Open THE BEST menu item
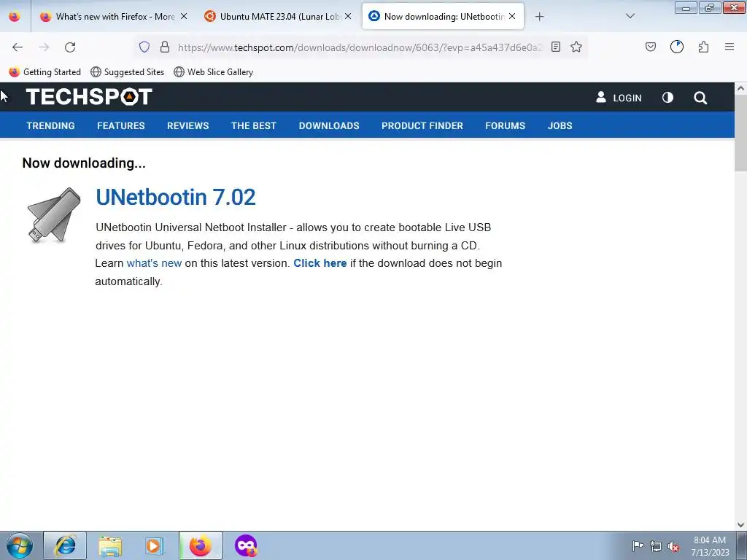This screenshot has width=747, height=560. (254, 125)
